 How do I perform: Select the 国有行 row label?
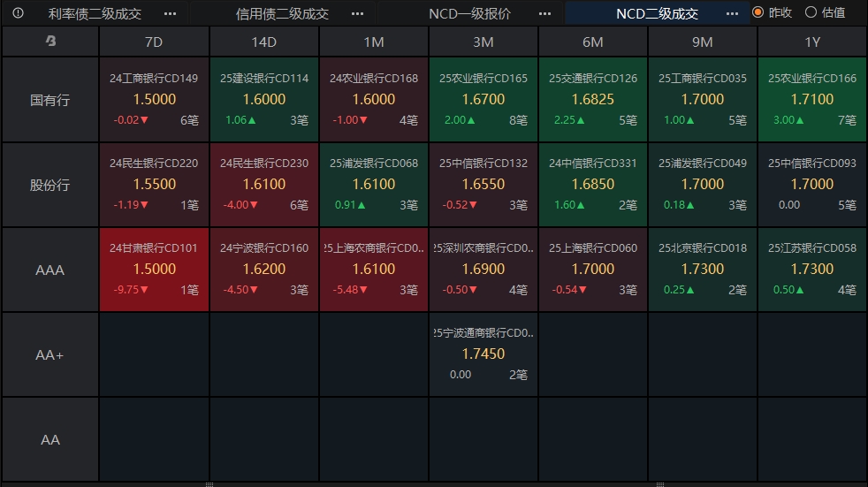click(x=49, y=100)
